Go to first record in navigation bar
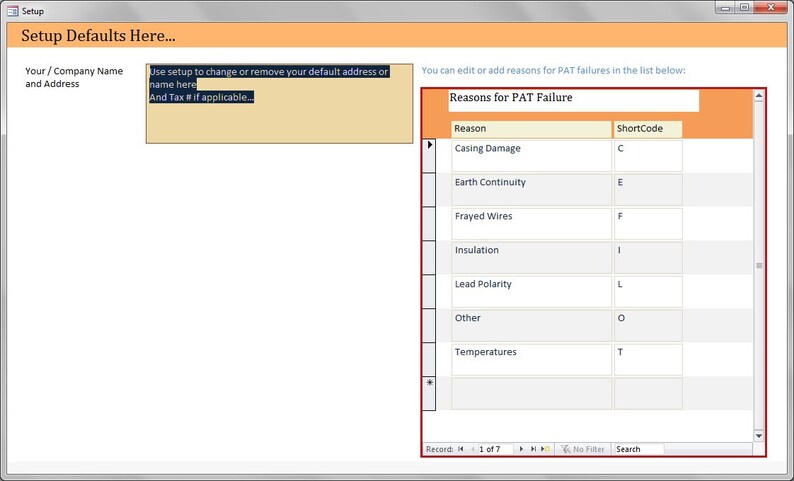Image resolution: width=794 pixels, height=481 pixels. pyautogui.click(x=460, y=449)
